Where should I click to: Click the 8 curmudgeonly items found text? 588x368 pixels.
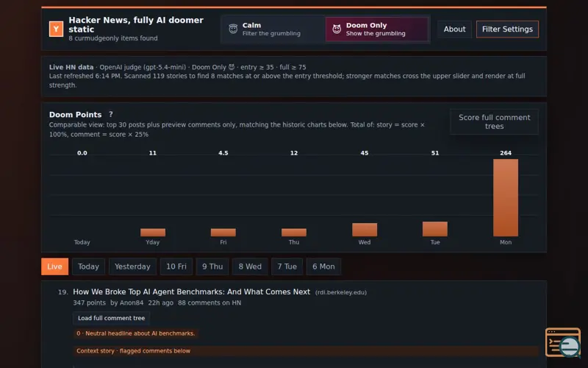tap(113, 38)
